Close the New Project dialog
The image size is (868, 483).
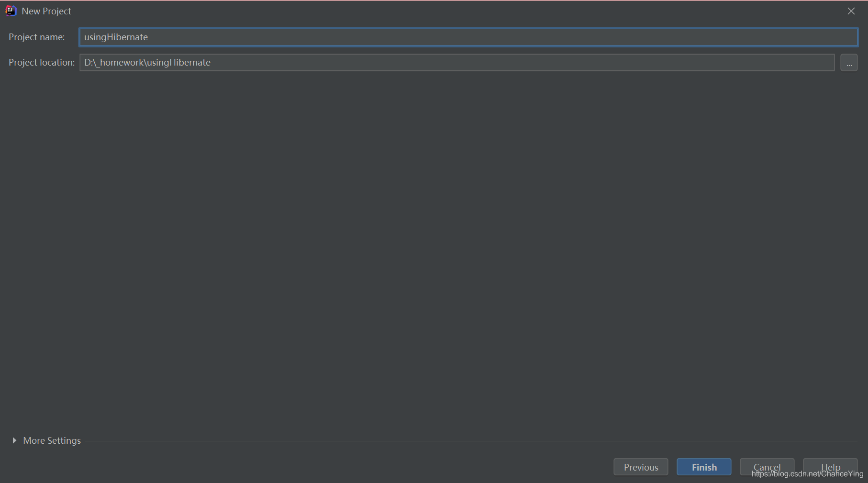tap(851, 11)
